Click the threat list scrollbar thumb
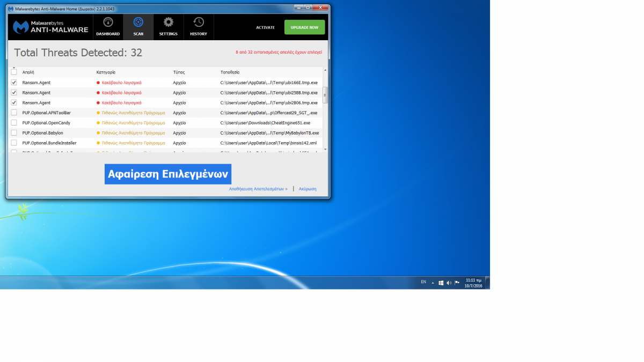The image size is (644, 362). (325, 94)
